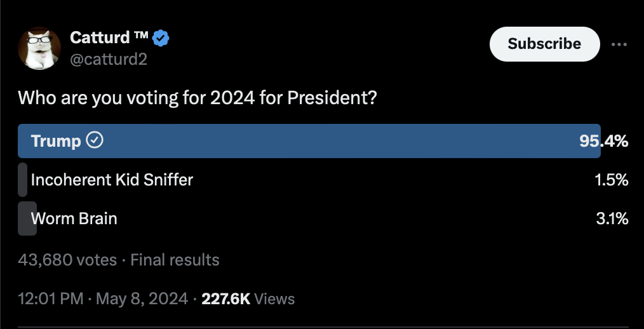This screenshot has height=329, width=644.
Task: Click the 43,680 votes count
Action: click(67, 260)
